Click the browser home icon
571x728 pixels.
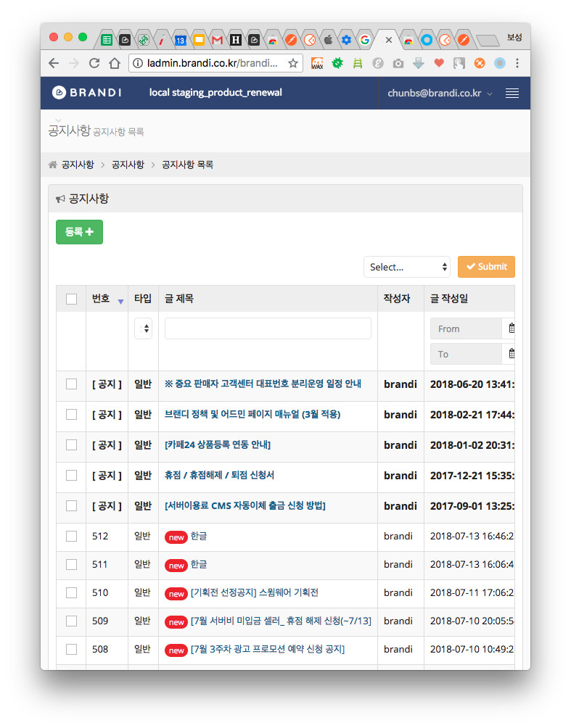(x=115, y=63)
